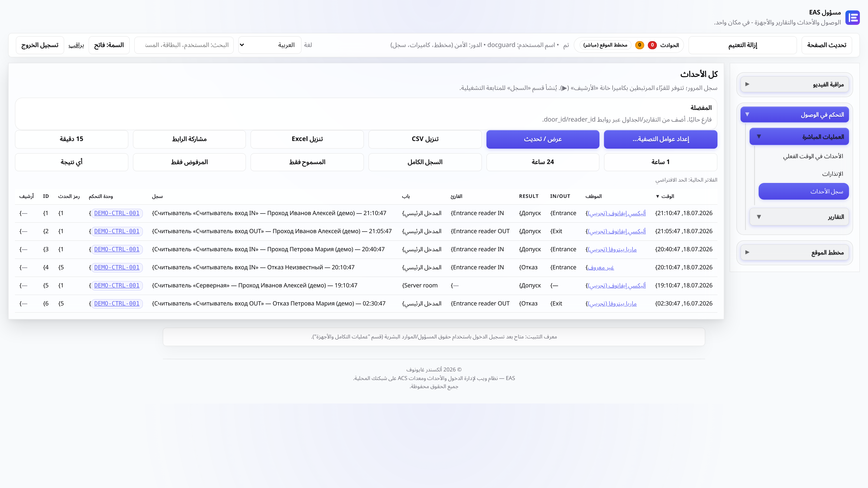The width and height of the screenshot is (868, 488).
Task: Open DEMO-CTRL-001 link in event ID 2 row
Action: [x=117, y=231]
